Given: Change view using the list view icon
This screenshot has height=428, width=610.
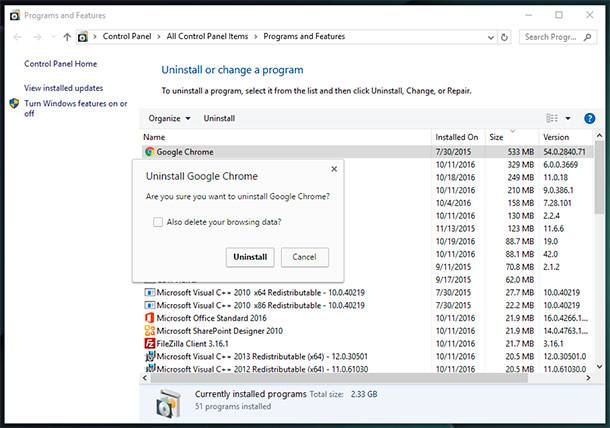Looking at the screenshot, I should pyautogui.click(x=552, y=118).
